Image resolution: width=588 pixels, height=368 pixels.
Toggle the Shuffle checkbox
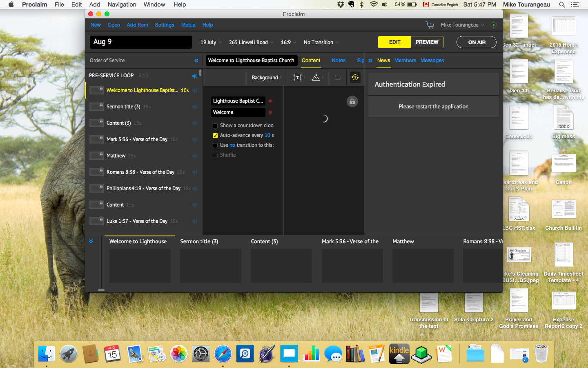pos(215,155)
